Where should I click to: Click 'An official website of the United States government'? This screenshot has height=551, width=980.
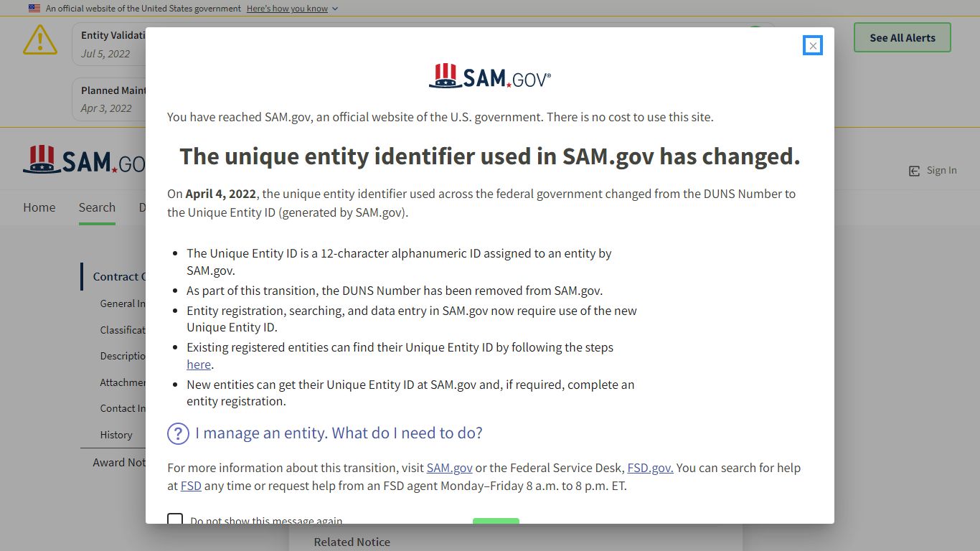coord(143,9)
